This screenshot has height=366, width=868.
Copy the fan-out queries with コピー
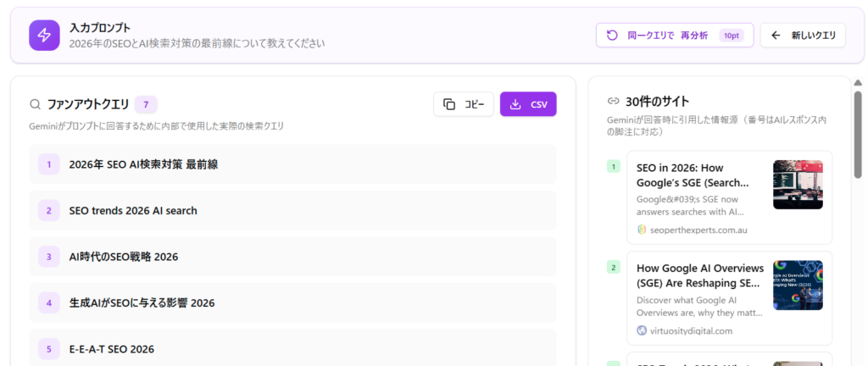click(x=464, y=104)
